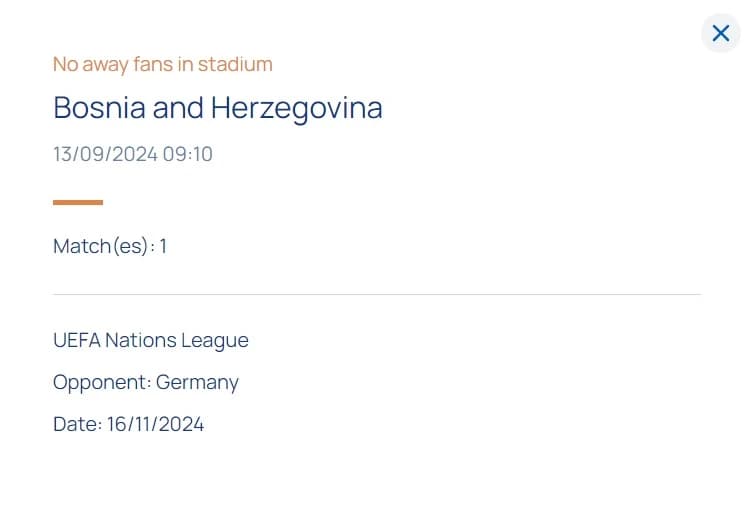This screenshot has height=513, width=753.
Task: Click the word 'stadium' in the orange notice
Action: tap(235, 64)
